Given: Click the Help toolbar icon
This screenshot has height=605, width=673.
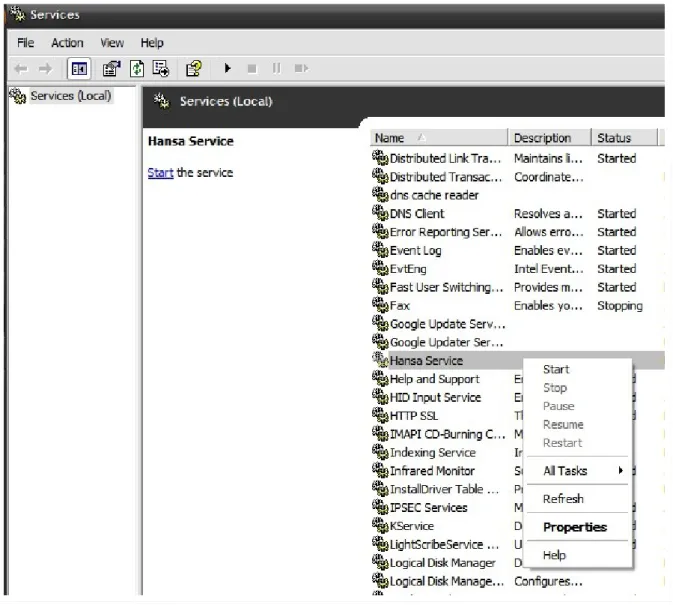Looking at the screenshot, I should pyautogui.click(x=194, y=69).
